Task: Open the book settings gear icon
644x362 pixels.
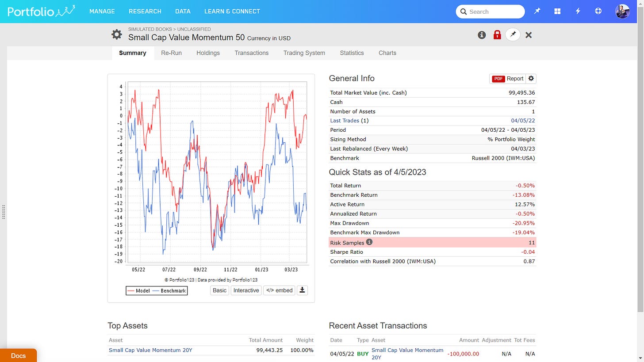Action: [117, 34]
